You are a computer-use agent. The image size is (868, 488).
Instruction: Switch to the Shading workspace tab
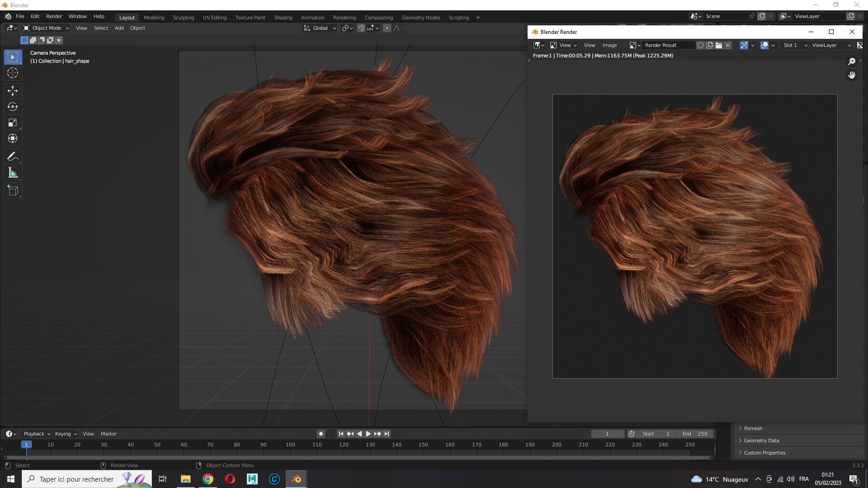(283, 17)
